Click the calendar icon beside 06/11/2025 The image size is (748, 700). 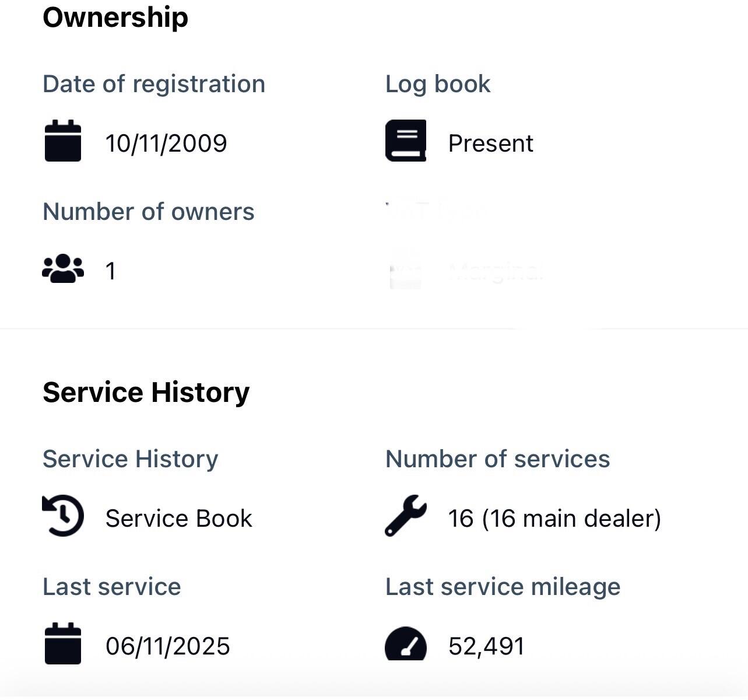[63, 643]
